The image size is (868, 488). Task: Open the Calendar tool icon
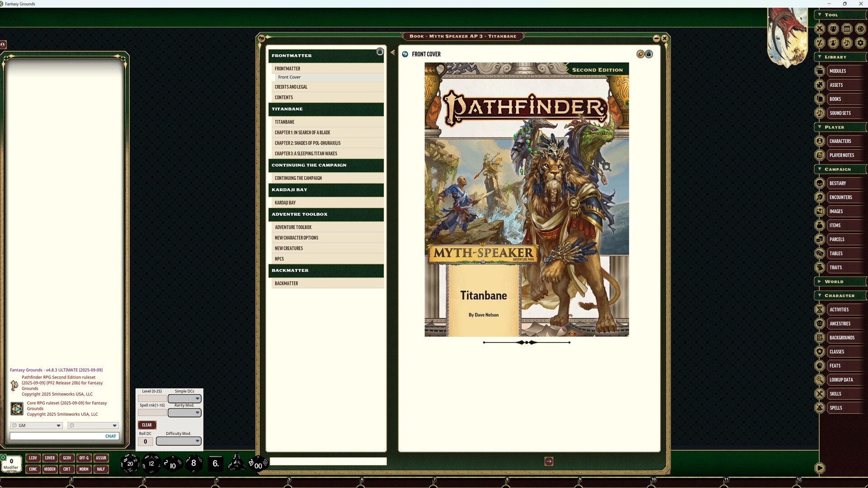coord(846,29)
